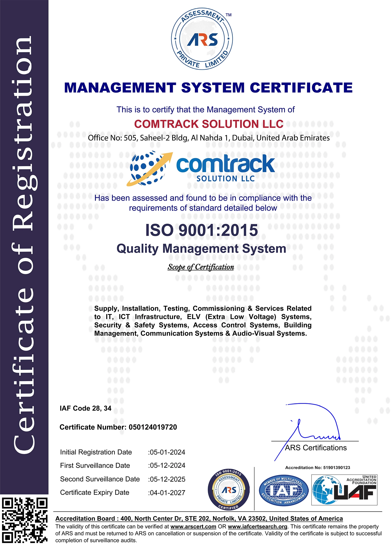
Task: Click the QR code at bottom left
Action: 24,520
